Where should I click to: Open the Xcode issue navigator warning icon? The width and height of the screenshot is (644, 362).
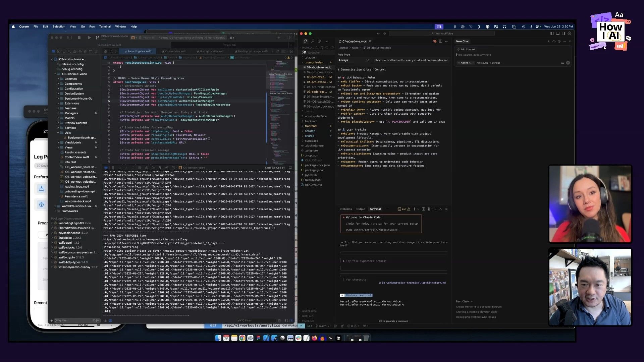tap(75, 51)
